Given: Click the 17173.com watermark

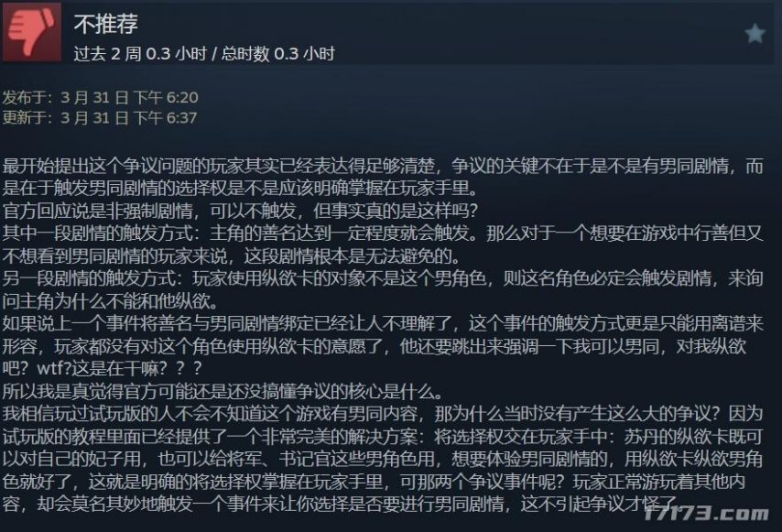Looking at the screenshot, I should coord(706,513).
